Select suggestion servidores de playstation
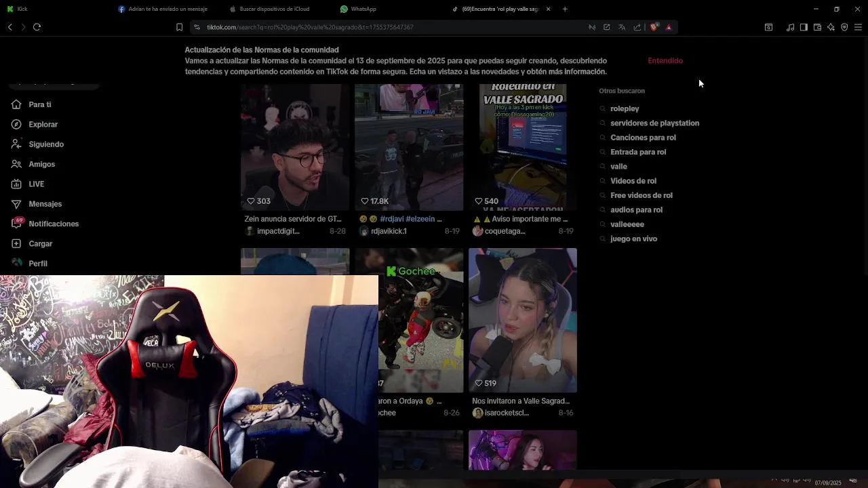 click(x=654, y=123)
